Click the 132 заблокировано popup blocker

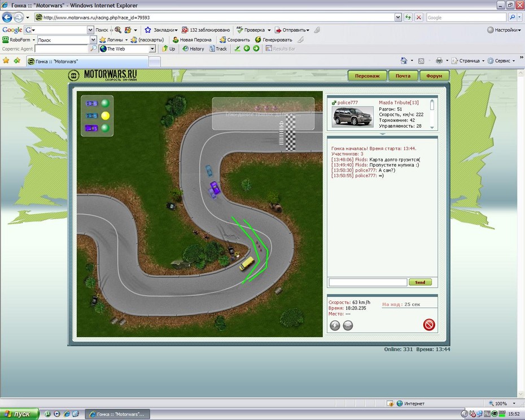tap(205, 30)
